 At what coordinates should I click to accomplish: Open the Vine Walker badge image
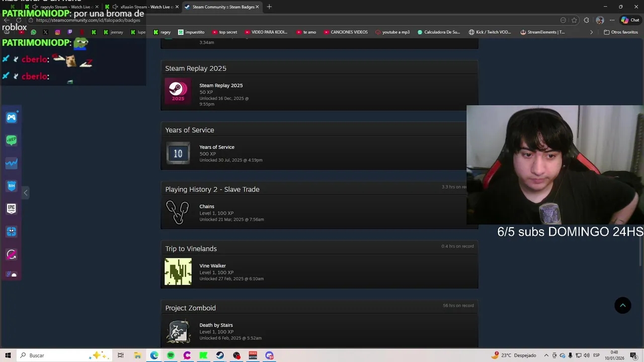point(178,271)
